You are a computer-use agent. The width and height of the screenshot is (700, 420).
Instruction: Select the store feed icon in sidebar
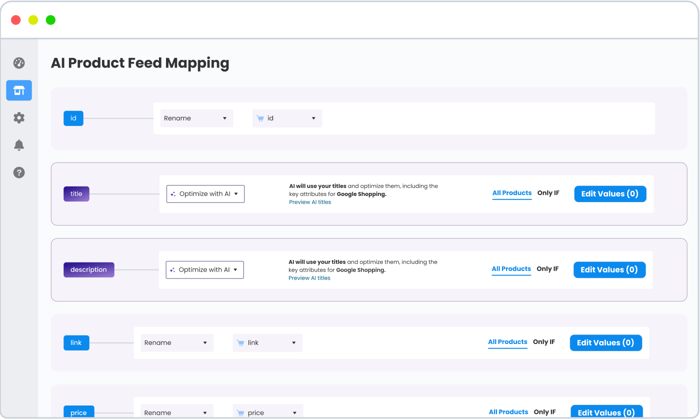18,91
